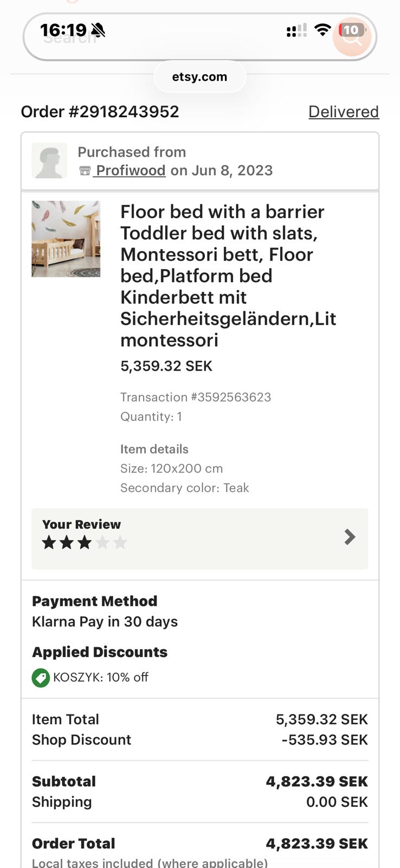Click the KOSZYK 10% off discount label

pyautogui.click(x=101, y=678)
